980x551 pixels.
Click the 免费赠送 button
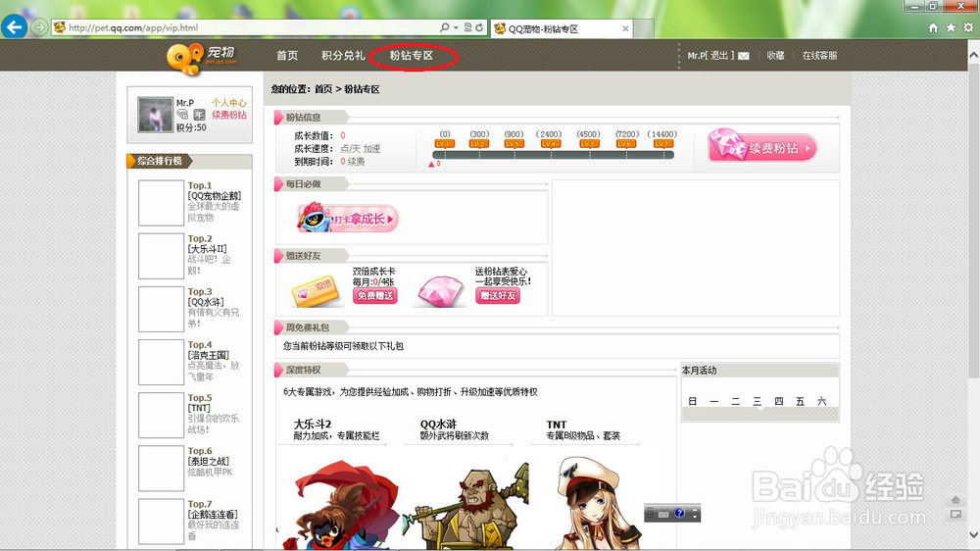375,296
